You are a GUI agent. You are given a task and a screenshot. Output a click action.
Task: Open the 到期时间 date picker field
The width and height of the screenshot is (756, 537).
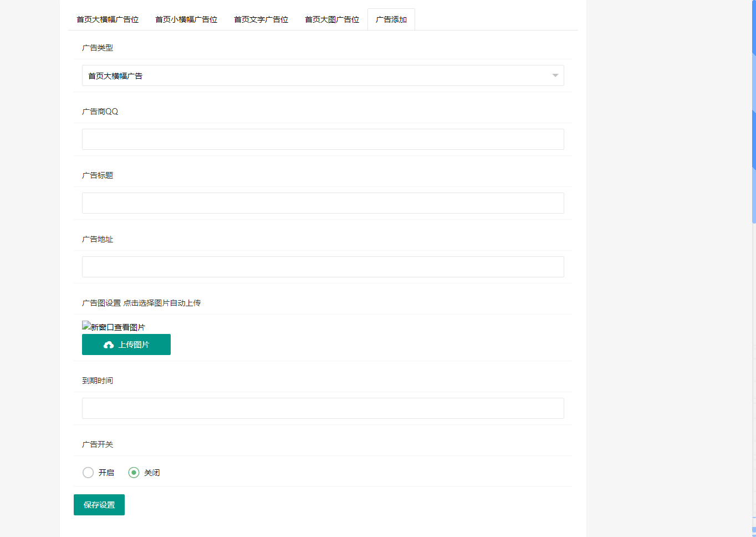click(323, 408)
